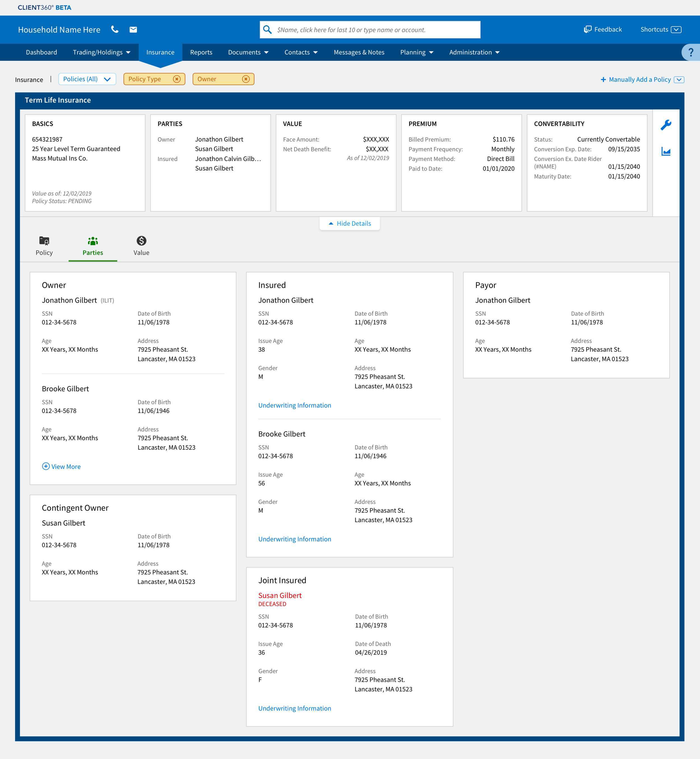Open the Policies (All) dropdown

click(x=87, y=79)
